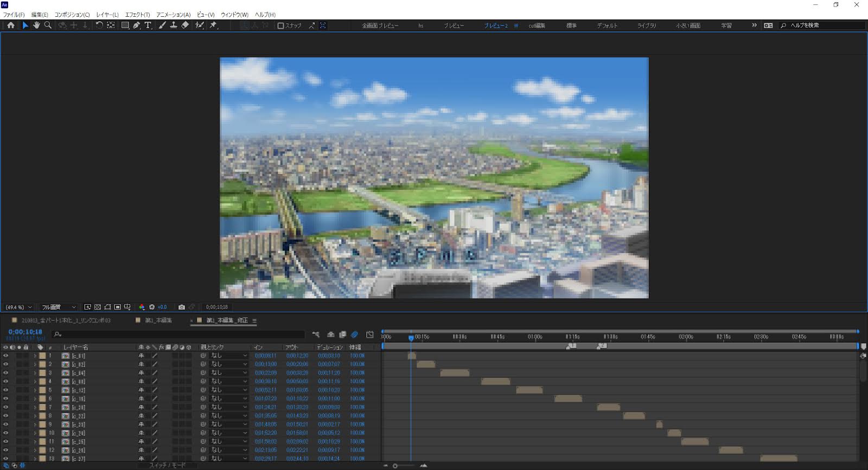
Task: Enable the スナップ snapping checkbox
Action: coord(280,25)
